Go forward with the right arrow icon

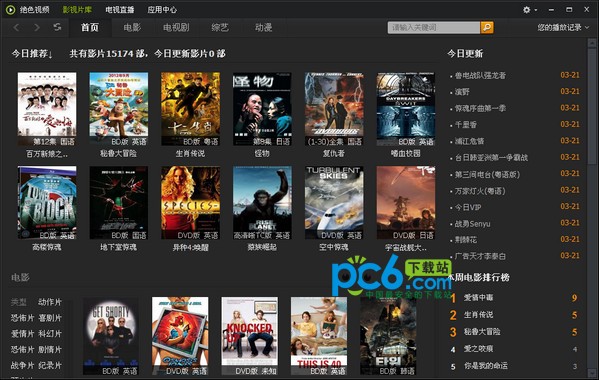coord(37,27)
